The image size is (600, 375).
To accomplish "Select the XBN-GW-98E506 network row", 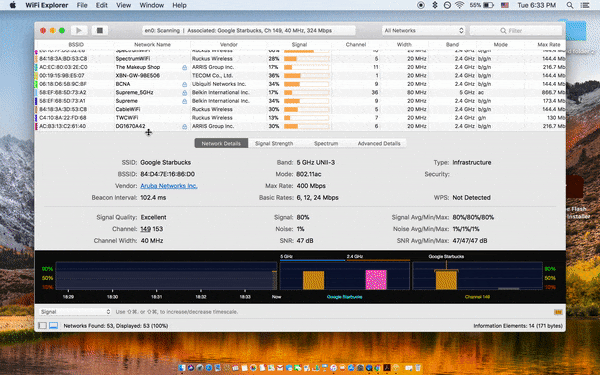I will click(x=300, y=76).
